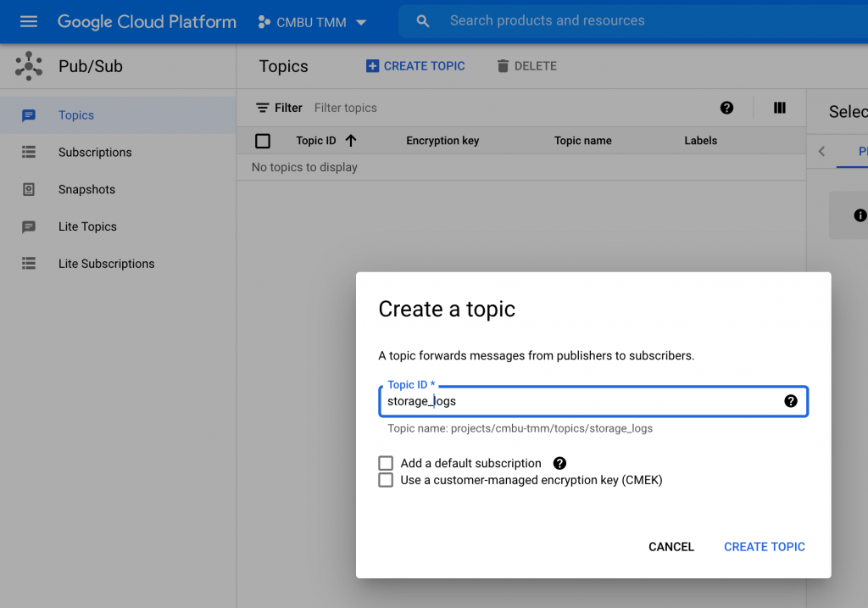Open the CMBU TMM project dropdown
The width and height of the screenshot is (868, 608).
[312, 22]
